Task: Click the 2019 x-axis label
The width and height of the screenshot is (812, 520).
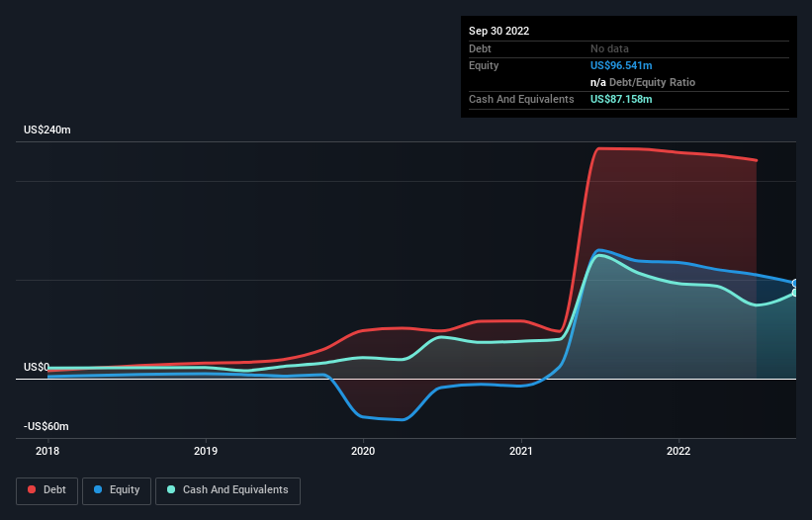Action: (206, 451)
